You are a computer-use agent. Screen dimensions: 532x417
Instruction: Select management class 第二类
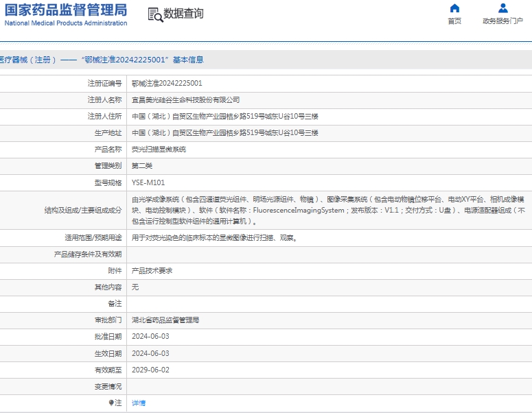142,166
